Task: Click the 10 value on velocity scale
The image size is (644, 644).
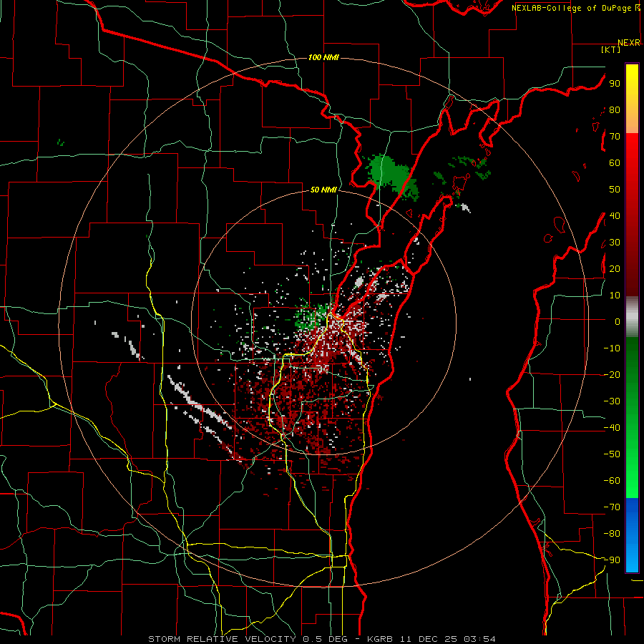Action: pyautogui.click(x=615, y=296)
